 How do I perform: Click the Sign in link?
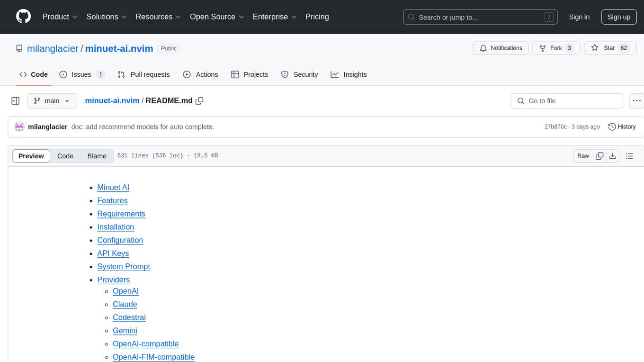pos(579,17)
